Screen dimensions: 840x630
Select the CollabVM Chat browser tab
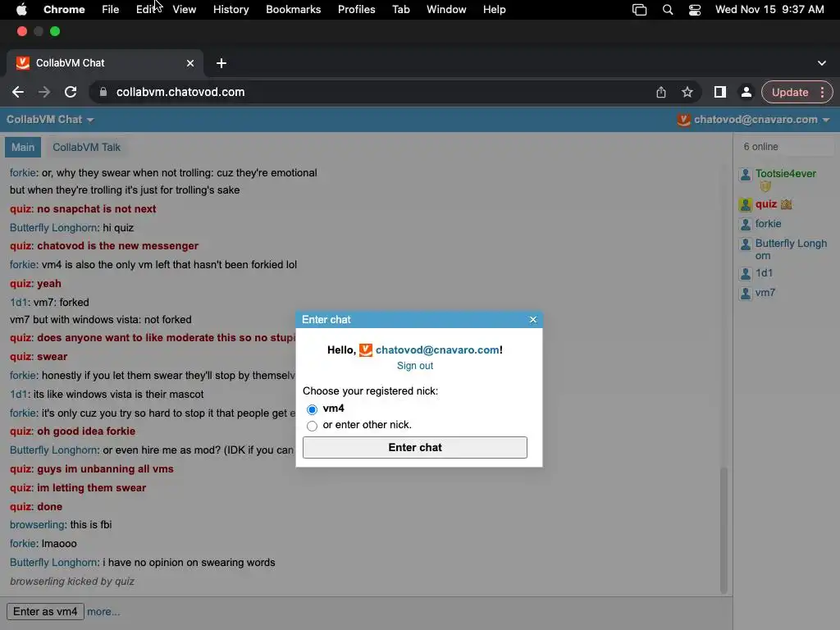click(x=105, y=63)
